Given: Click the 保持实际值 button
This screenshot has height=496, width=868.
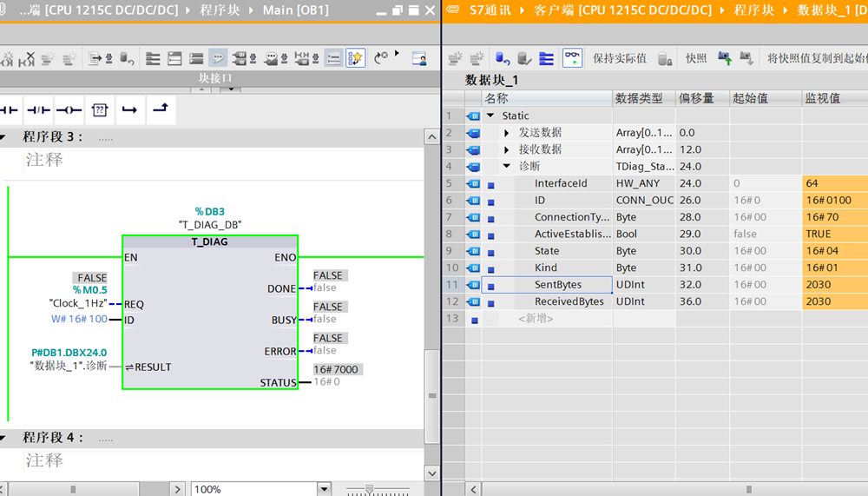Looking at the screenshot, I should coord(619,58).
